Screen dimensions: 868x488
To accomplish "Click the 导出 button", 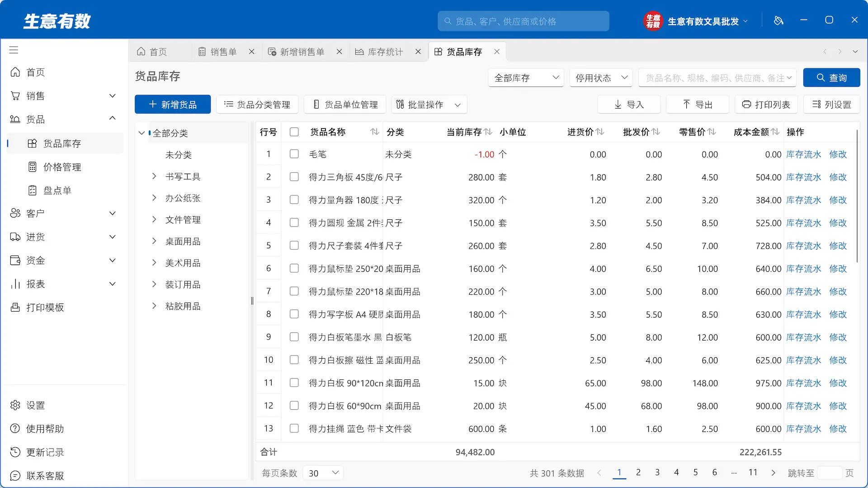I will pyautogui.click(x=697, y=104).
